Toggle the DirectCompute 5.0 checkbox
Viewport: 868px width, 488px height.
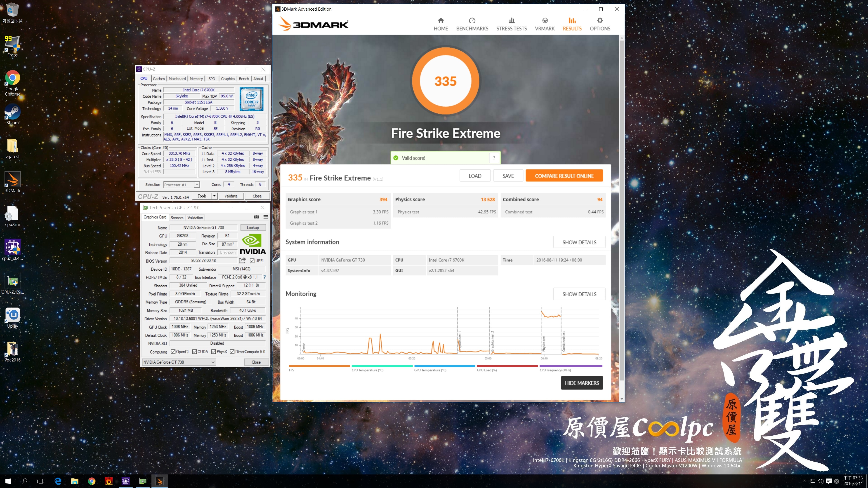click(x=232, y=352)
